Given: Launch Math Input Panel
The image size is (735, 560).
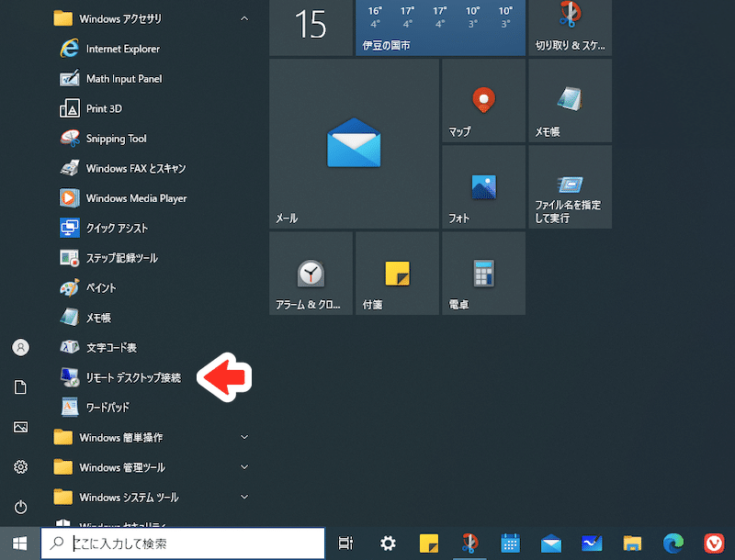Looking at the screenshot, I should [x=150, y=79].
